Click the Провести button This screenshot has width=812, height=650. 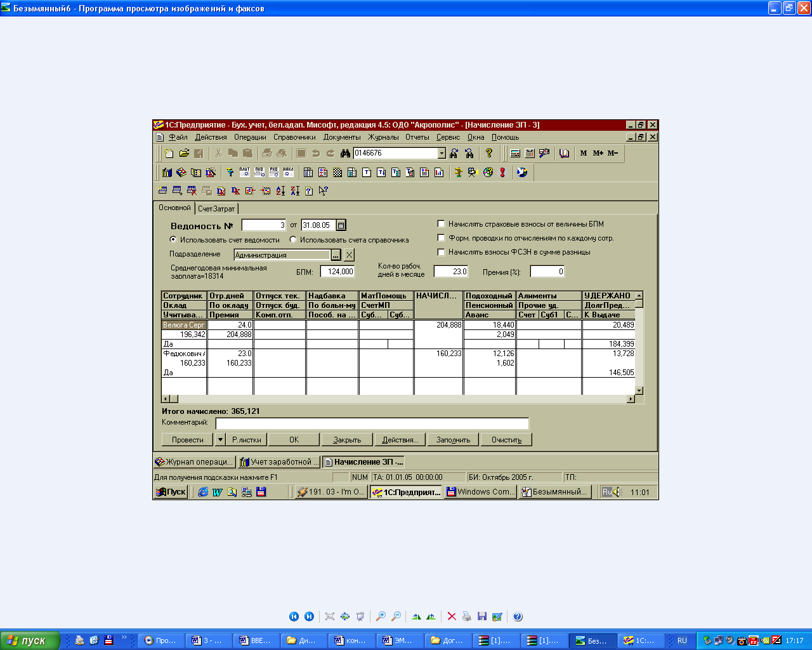pyautogui.click(x=188, y=439)
